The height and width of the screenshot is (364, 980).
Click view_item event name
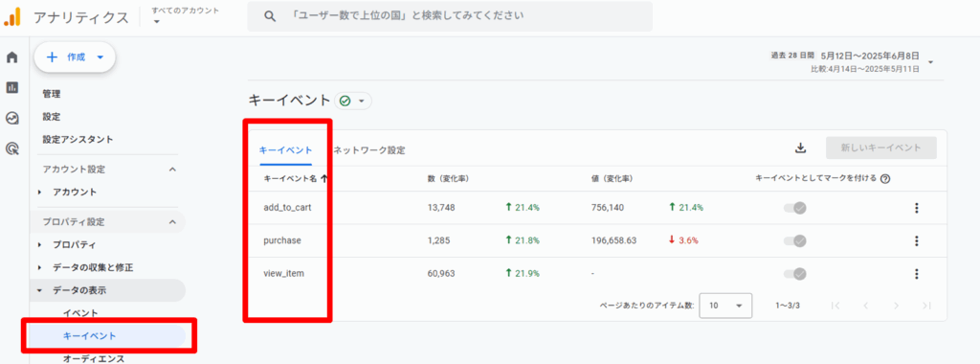click(283, 273)
